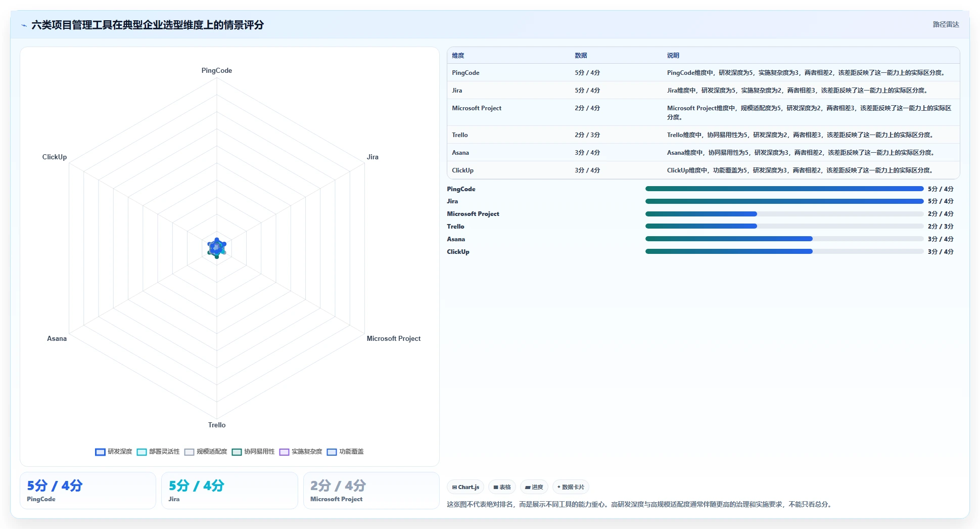The height and width of the screenshot is (529, 980).
Task: Click the 六类项目管理工具 page title
Action: [148, 25]
